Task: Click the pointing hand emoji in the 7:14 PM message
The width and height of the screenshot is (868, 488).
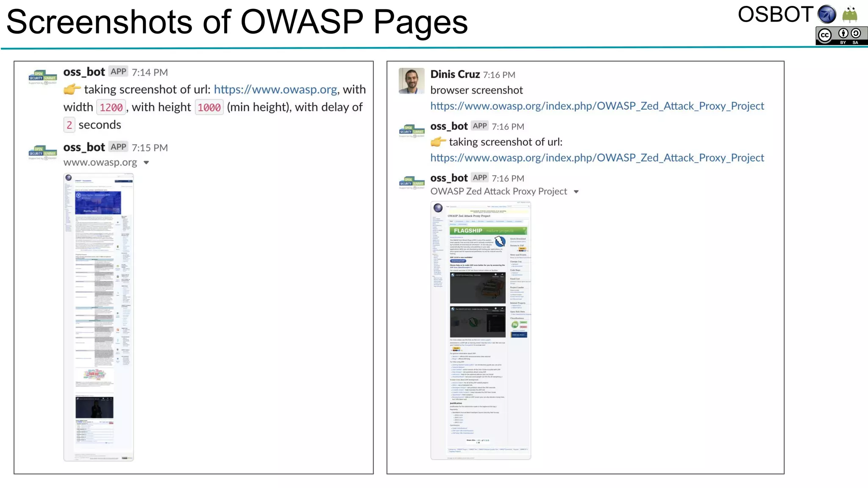Action: coord(72,89)
